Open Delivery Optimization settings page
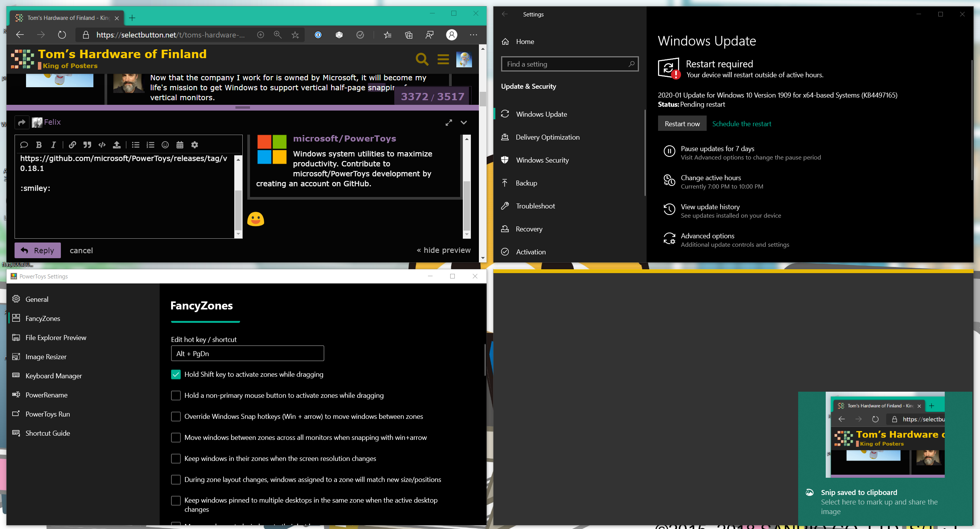The width and height of the screenshot is (980, 529). click(x=547, y=137)
